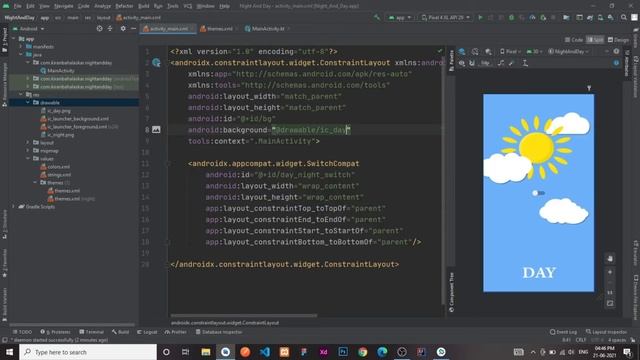The image size is (640, 360).
Task: Toggle the Component Tree side panel
Action: (x=451, y=292)
